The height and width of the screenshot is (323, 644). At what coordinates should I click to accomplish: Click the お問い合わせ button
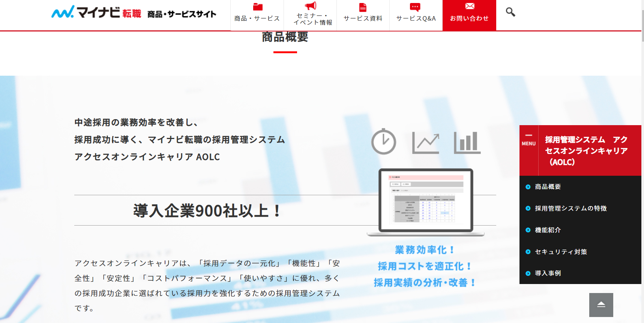(x=469, y=15)
